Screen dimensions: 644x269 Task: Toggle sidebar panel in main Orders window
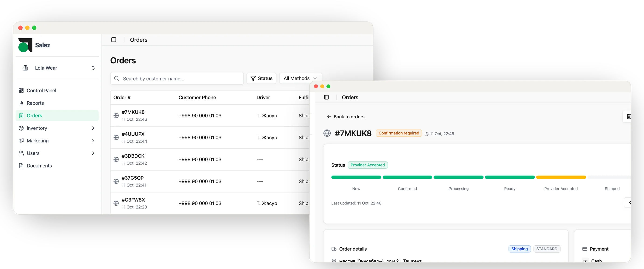(x=113, y=40)
